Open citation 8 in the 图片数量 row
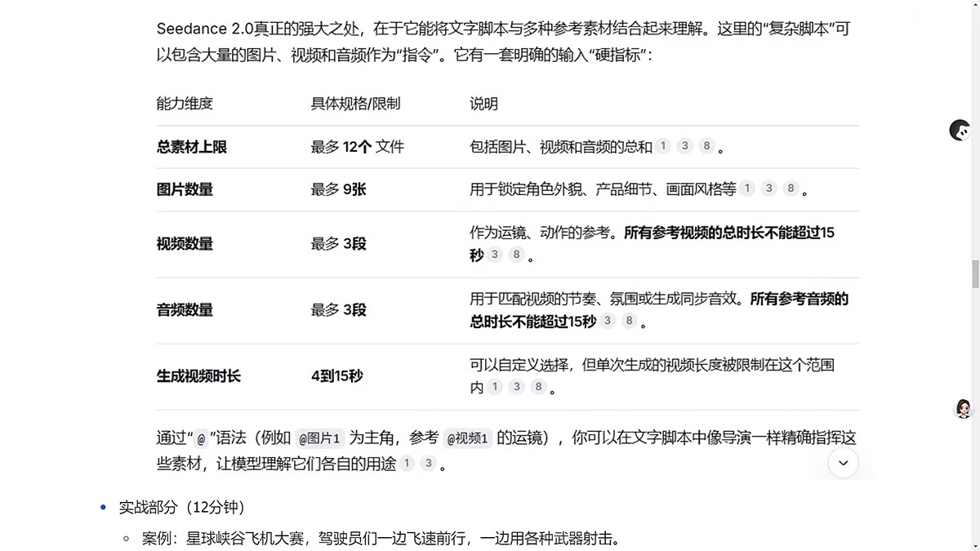This screenshot has height=551, width=980. (x=791, y=189)
